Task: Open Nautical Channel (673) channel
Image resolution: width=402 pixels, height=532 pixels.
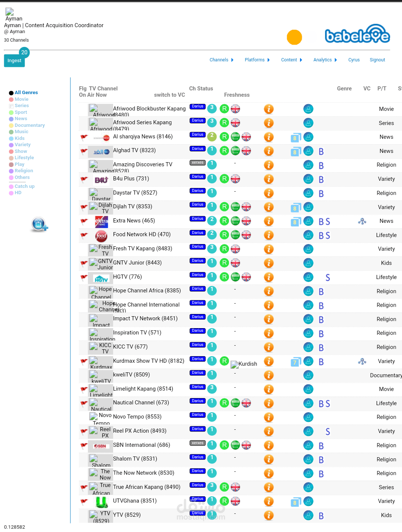Action: pyautogui.click(x=141, y=403)
